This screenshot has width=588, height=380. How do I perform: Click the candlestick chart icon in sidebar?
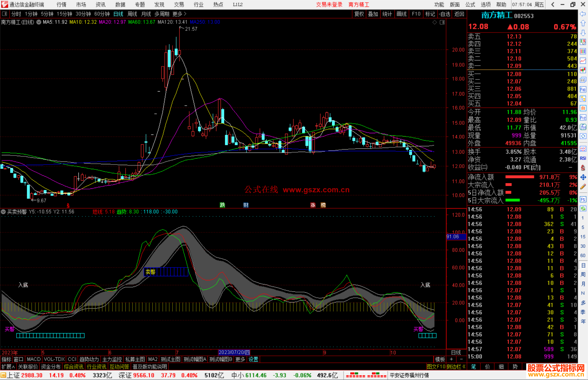(583, 70)
